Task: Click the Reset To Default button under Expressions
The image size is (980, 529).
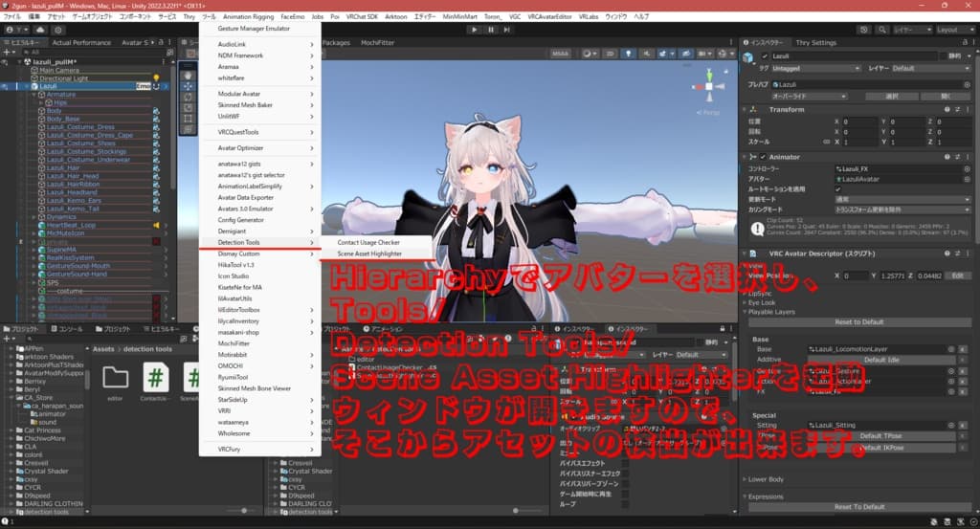Action: (x=858, y=507)
